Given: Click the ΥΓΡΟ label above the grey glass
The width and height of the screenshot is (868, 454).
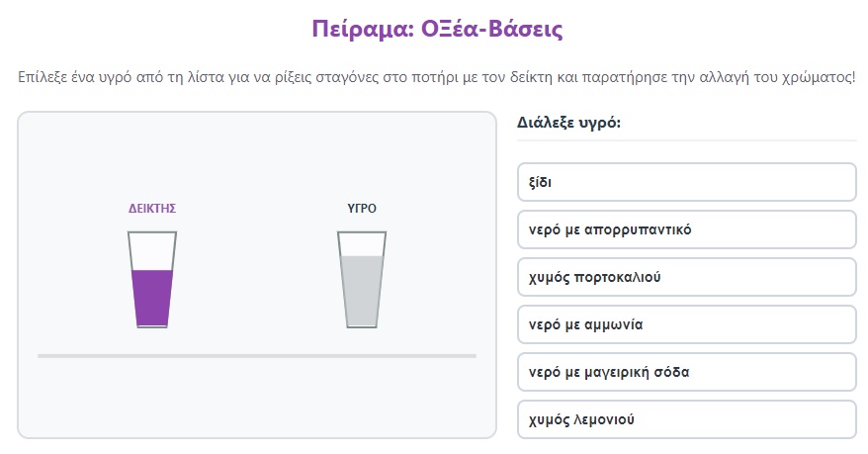Looking at the screenshot, I should [x=362, y=209].
